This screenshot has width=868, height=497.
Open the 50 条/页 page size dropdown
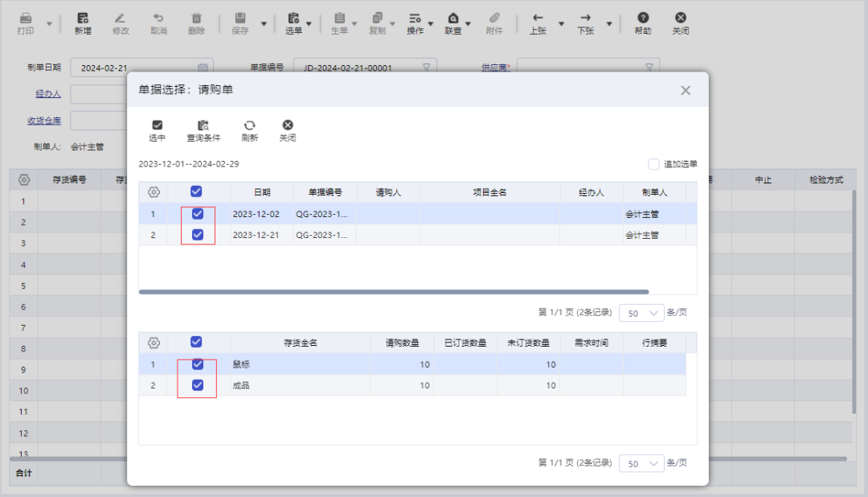(641, 312)
